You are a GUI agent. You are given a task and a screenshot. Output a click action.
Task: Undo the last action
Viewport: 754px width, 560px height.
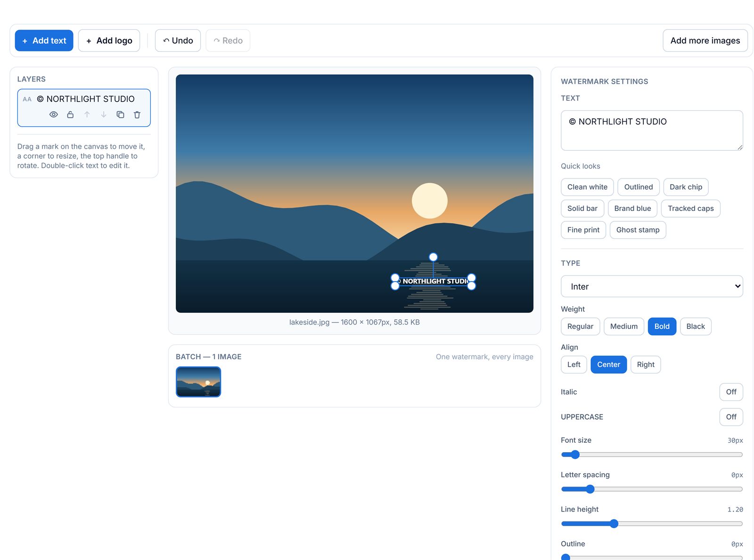pos(178,41)
